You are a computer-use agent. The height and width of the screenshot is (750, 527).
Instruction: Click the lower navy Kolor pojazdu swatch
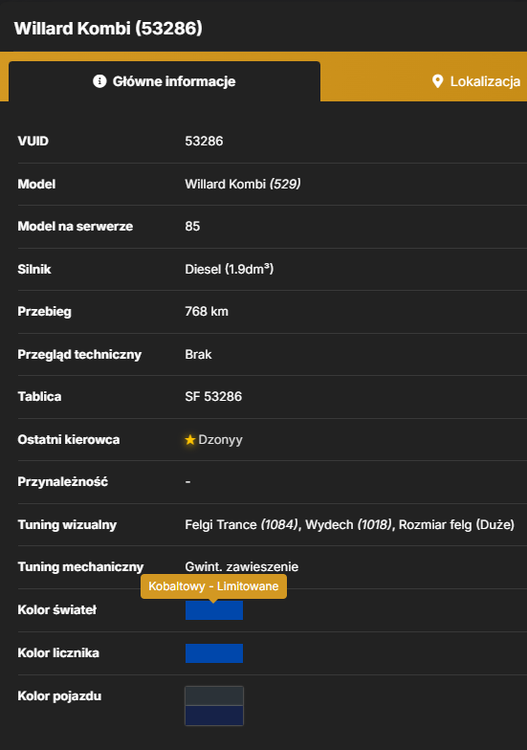[x=214, y=716]
